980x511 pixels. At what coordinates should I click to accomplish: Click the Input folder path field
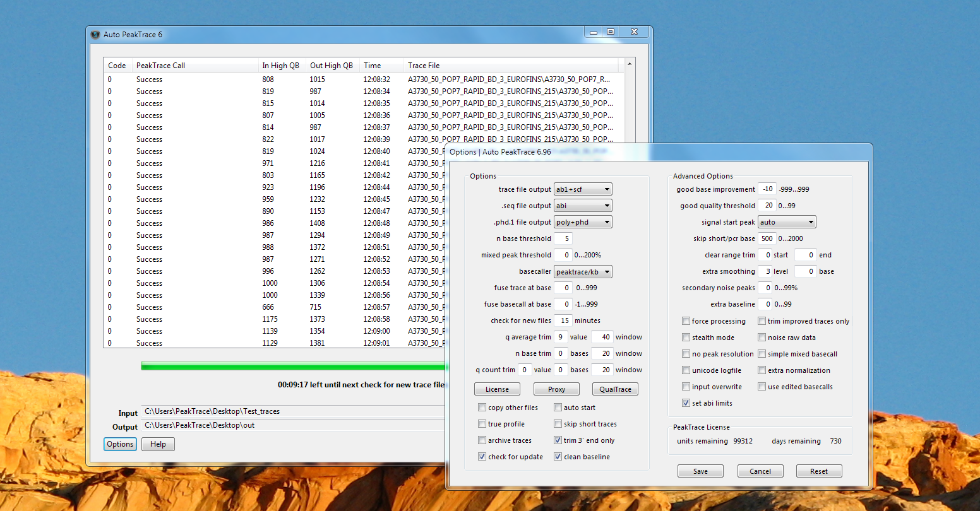[x=293, y=411]
